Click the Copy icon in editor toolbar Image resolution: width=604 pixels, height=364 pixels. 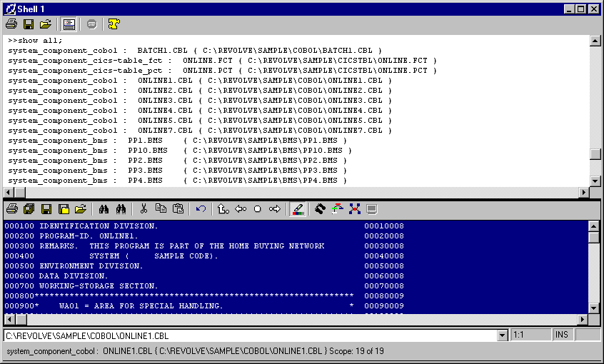161,209
